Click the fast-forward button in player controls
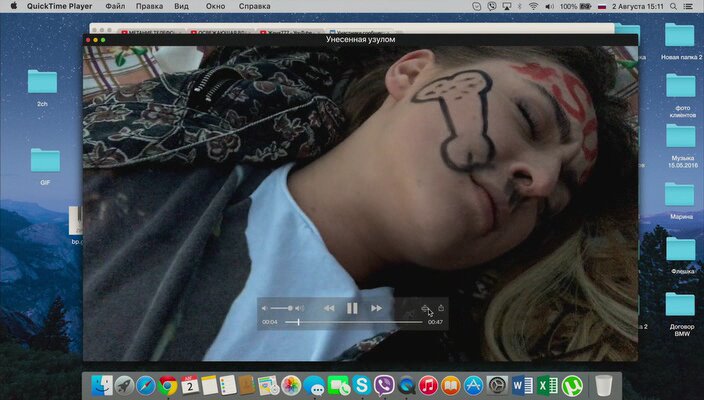704x400 pixels. tap(376, 308)
